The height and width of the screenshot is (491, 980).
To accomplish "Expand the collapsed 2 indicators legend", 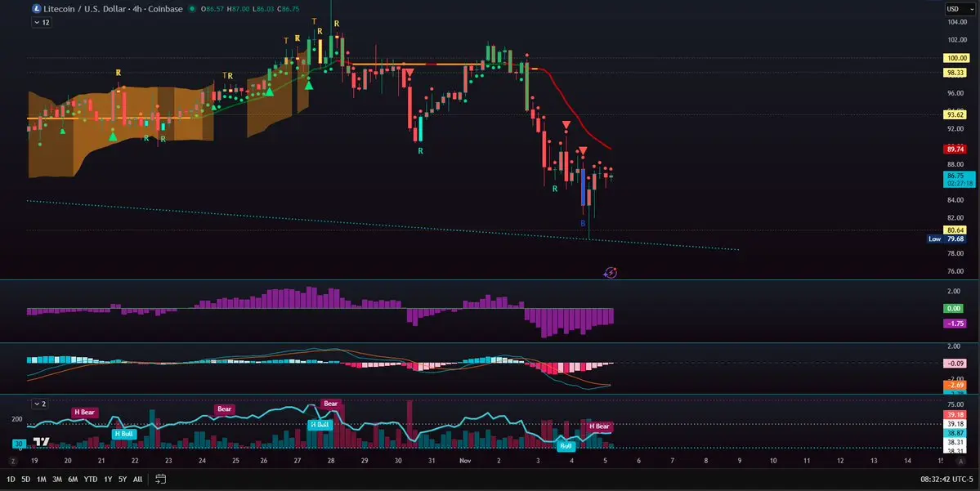I will [x=39, y=404].
